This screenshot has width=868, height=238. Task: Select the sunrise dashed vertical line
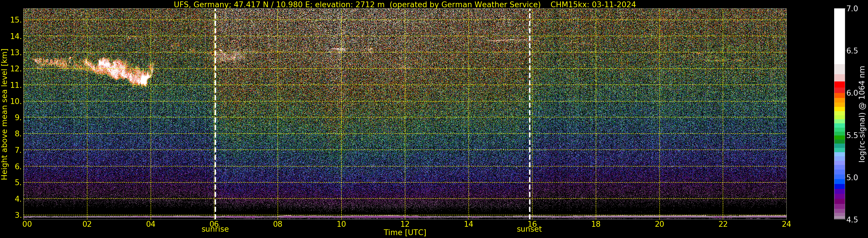215,114
